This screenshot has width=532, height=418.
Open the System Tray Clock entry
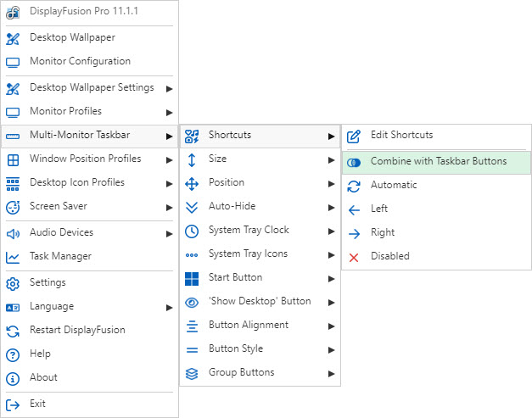[x=260, y=231]
